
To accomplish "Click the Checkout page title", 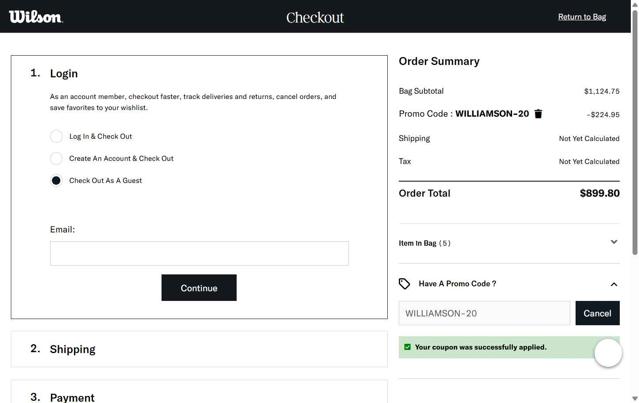I will (315, 17).
